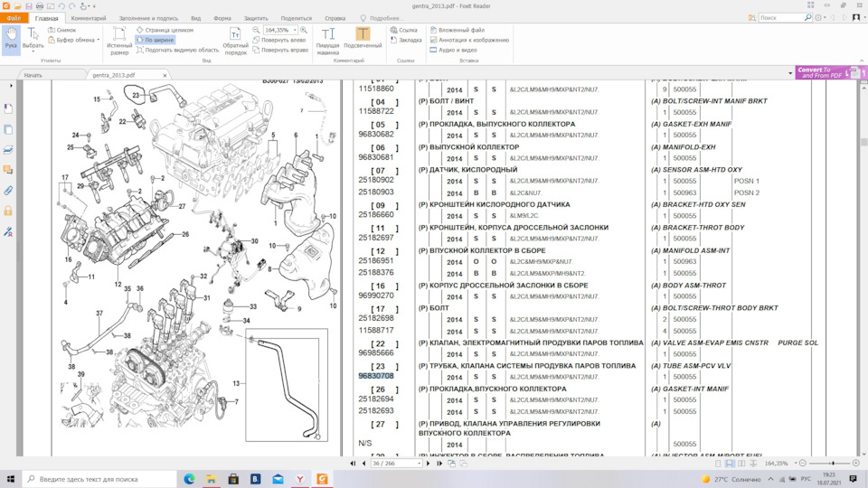This screenshot has height=488, width=868.
Task: Open the security lock panel in sidebar
Action: pos(8,211)
